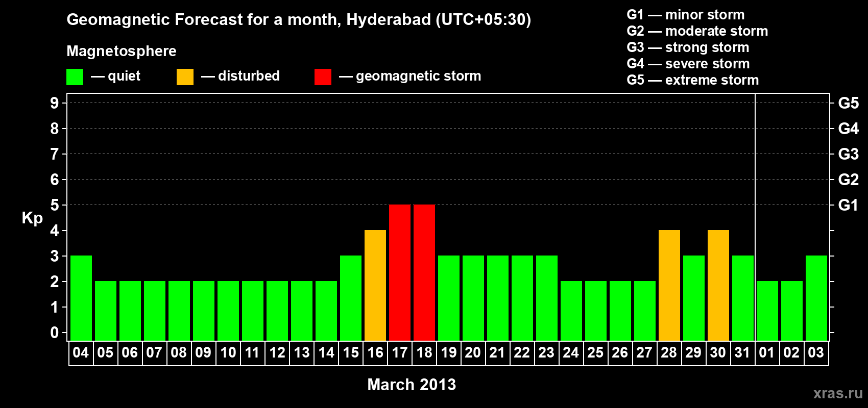Click the G1 label on right axis
868x408 pixels.
click(x=849, y=205)
